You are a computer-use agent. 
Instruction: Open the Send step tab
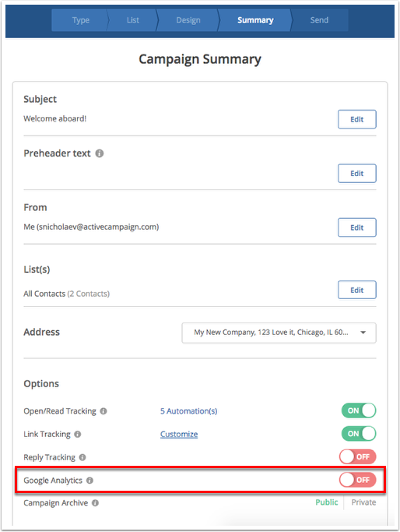[x=319, y=20]
